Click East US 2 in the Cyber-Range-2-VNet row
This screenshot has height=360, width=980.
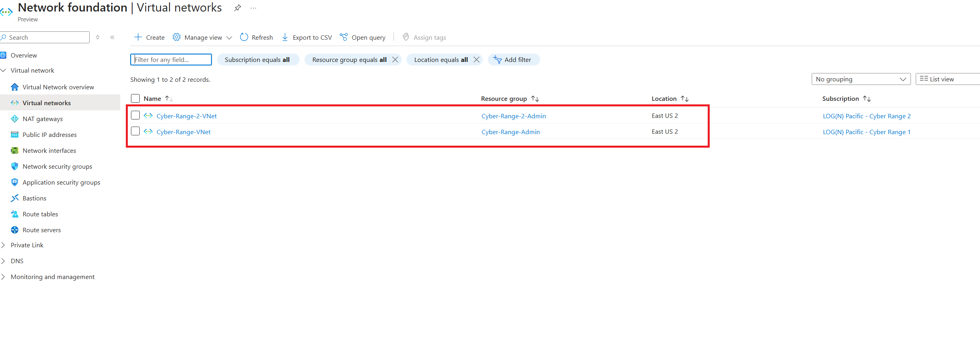[664, 116]
